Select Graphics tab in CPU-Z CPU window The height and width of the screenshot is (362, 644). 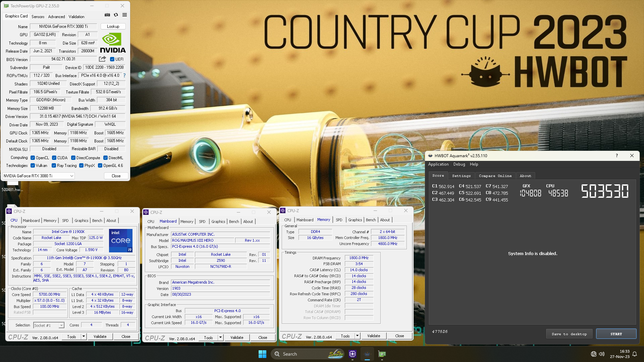point(82,221)
